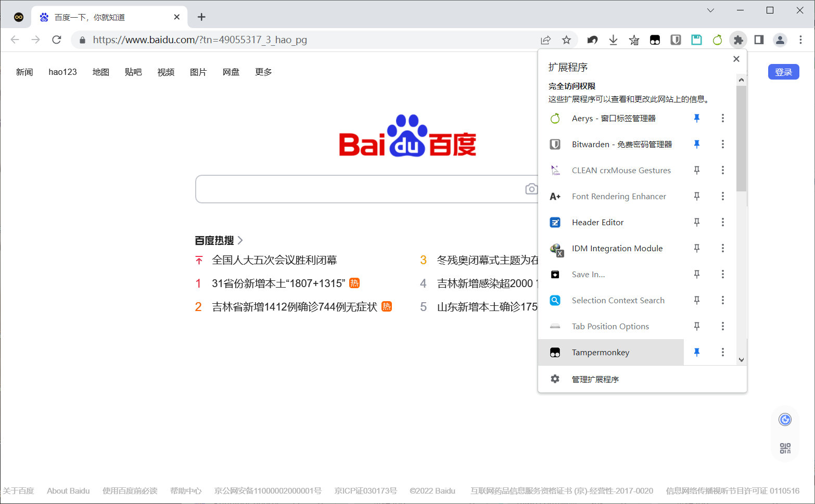The height and width of the screenshot is (504, 815).
Task: Click the downloads arrow icon in the toolbar
Action: click(613, 40)
